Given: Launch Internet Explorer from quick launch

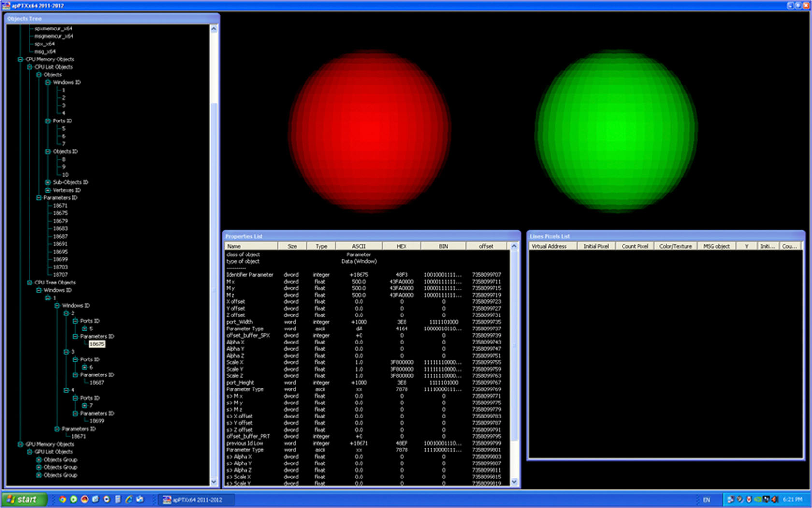Looking at the screenshot, I should click(129, 499).
